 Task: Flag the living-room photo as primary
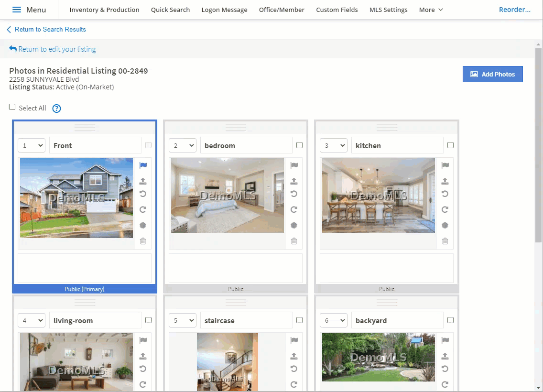pyautogui.click(x=143, y=340)
